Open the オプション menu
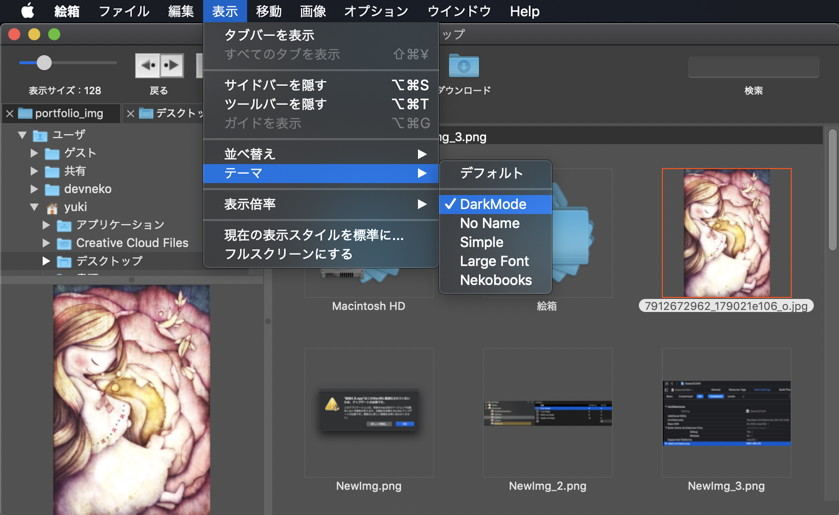839x515 pixels. tap(376, 11)
